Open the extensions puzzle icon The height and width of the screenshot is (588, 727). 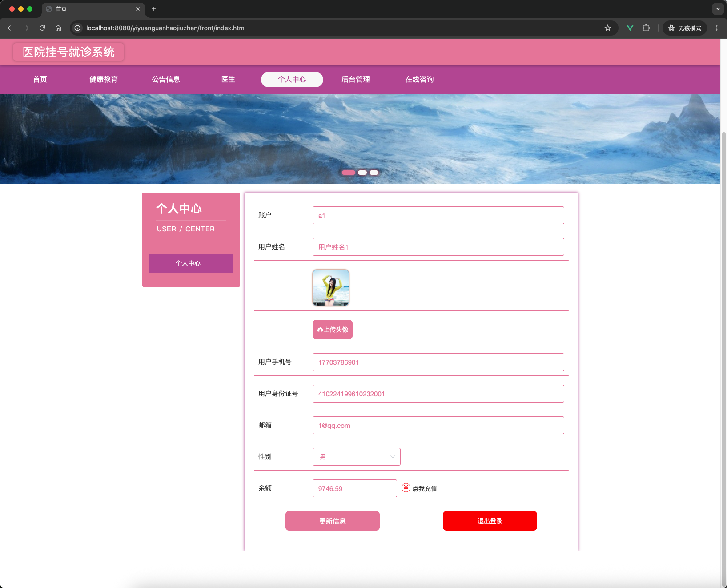(646, 28)
